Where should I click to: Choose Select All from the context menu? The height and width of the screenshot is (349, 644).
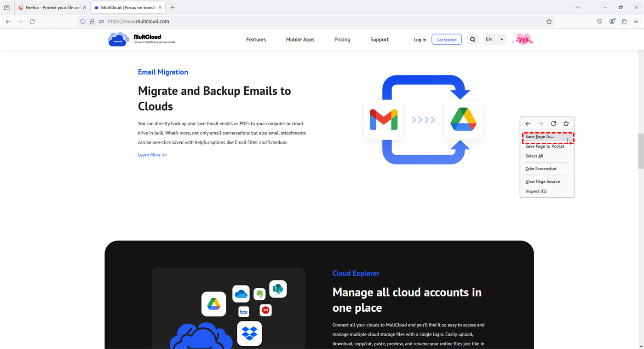point(547,156)
